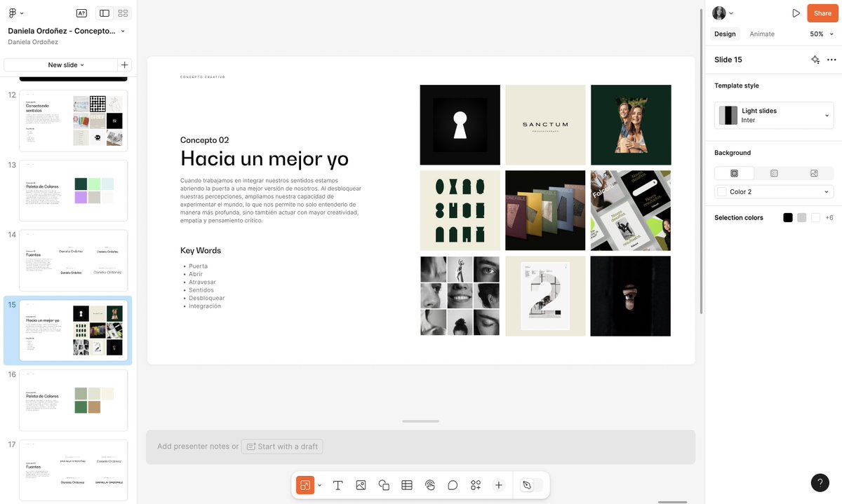This screenshot has width=842, height=504.
Task: Click the white selection color swatch
Action: click(x=815, y=218)
